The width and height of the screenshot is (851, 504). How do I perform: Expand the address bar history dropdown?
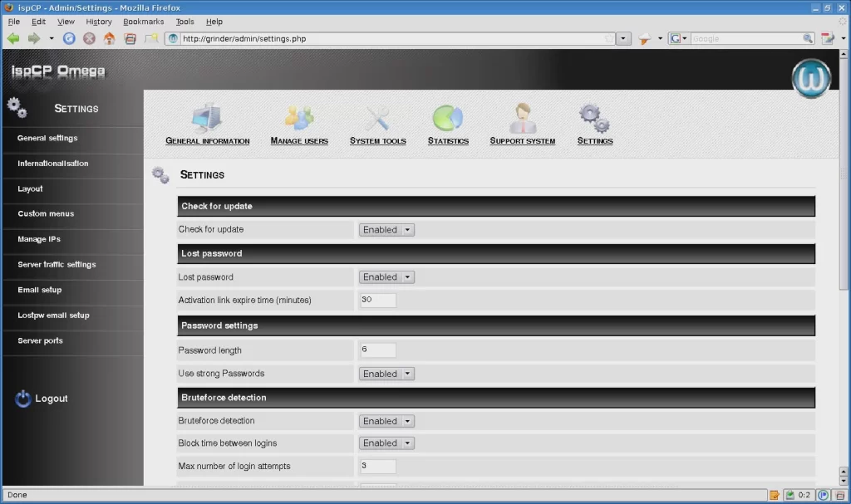click(x=623, y=38)
